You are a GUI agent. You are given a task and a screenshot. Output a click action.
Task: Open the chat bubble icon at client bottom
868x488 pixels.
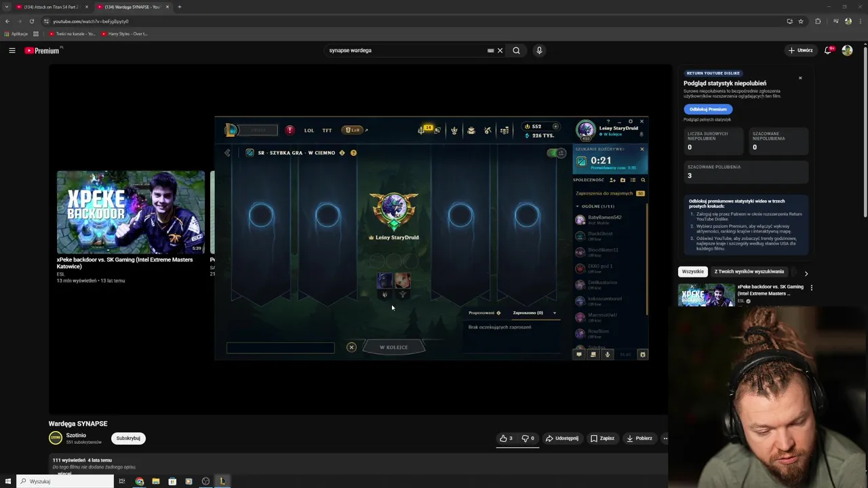tap(579, 354)
